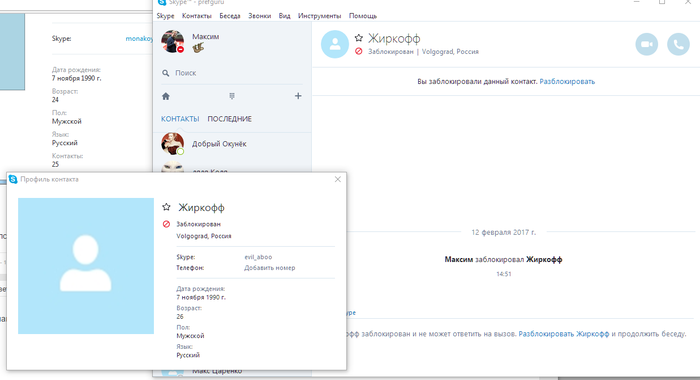Click the Разблокировать link at top

click(x=567, y=81)
